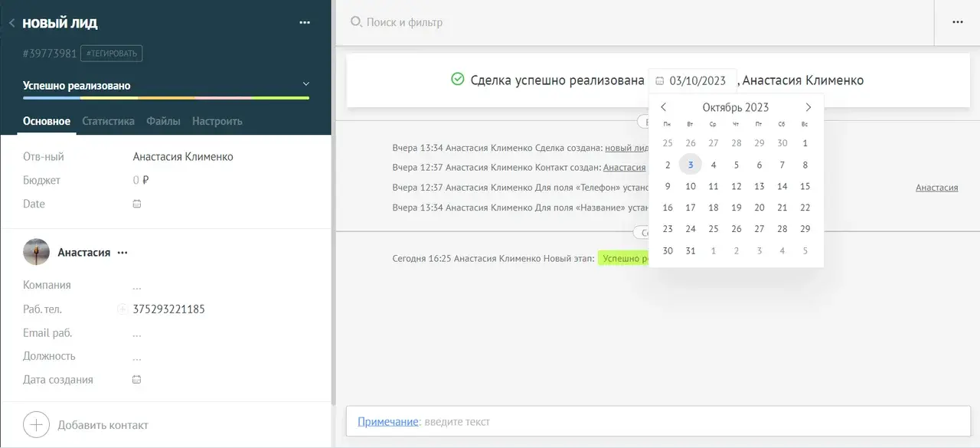The height and width of the screenshot is (448, 980).
Task: Open the новый лид link in the feed
Action: coord(627,147)
